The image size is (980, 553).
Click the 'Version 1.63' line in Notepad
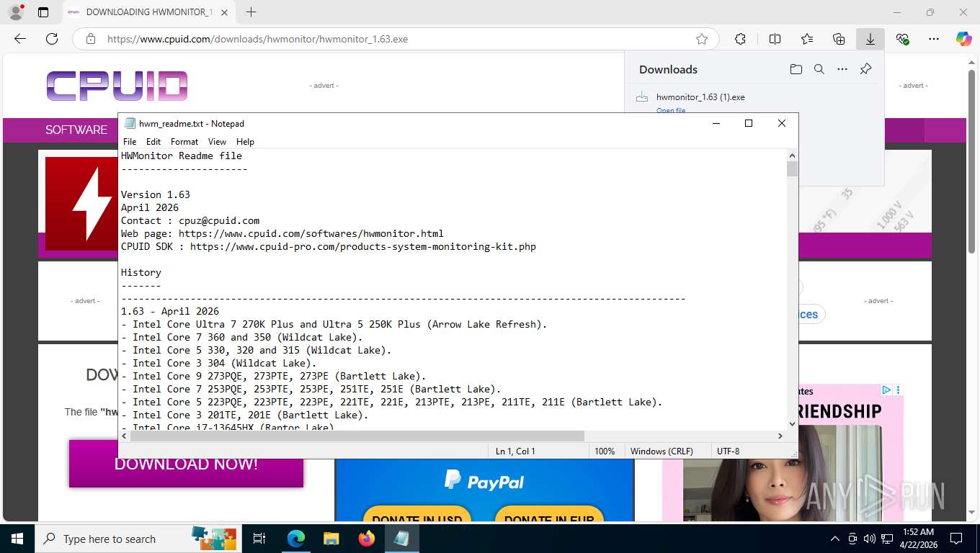(x=156, y=194)
